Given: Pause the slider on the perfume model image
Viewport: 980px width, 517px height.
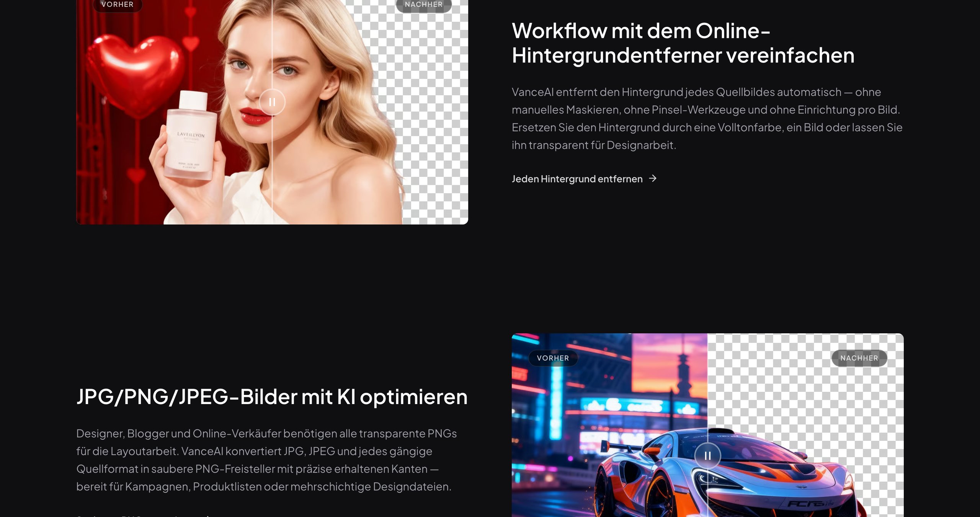Looking at the screenshot, I should coord(272,102).
